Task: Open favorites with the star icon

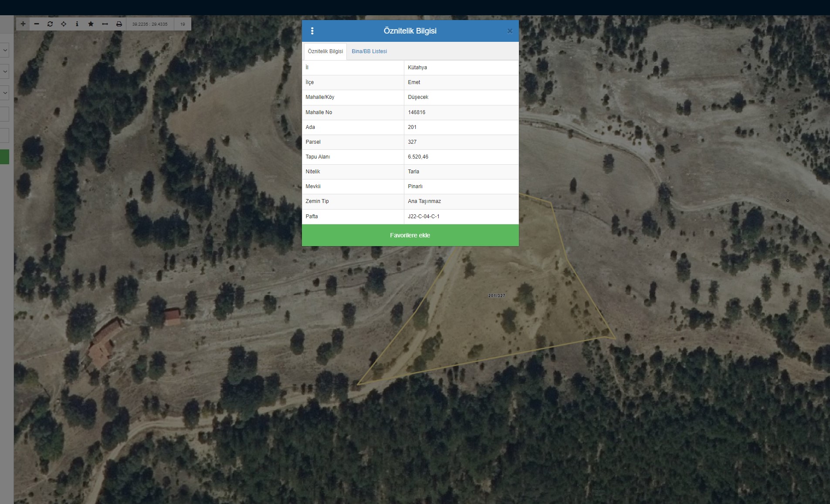Action: (x=91, y=24)
